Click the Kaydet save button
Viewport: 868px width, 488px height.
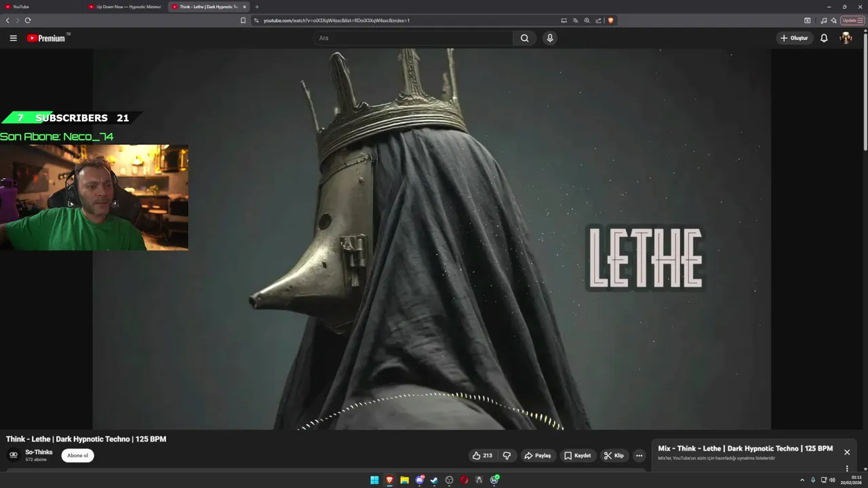pos(578,455)
